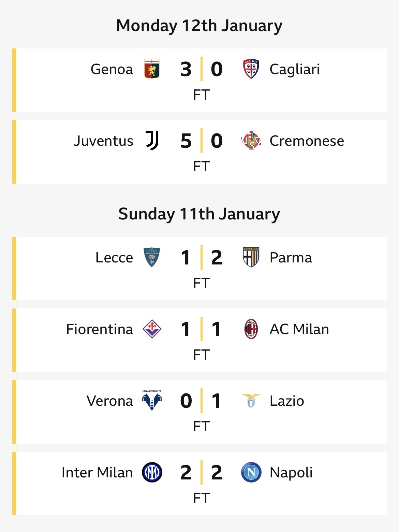This screenshot has height=532, width=399.
Task: Click the Cagliari club crest
Action: (x=251, y=69)
